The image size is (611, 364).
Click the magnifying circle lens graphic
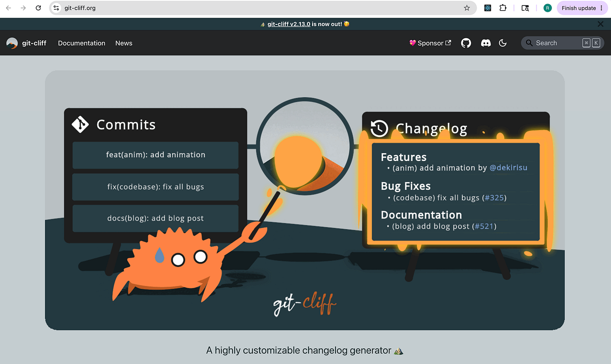pyautogui.click(x=304, y=145)
